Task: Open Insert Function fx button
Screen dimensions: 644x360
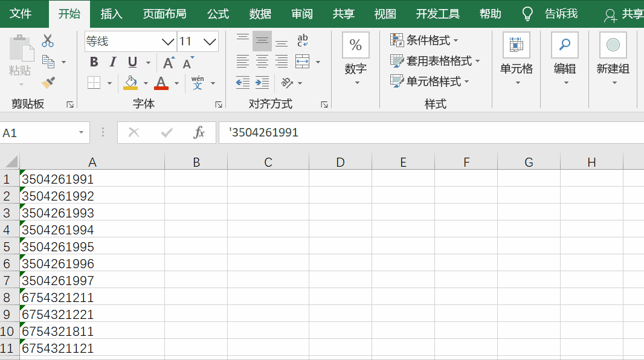Action: coord(199,133)
